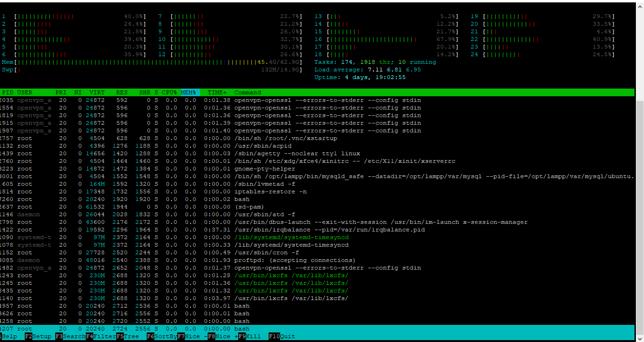Select the iptables-restore -n process
This screenshot has width=644, height=342.
click(x=317, y=191)
